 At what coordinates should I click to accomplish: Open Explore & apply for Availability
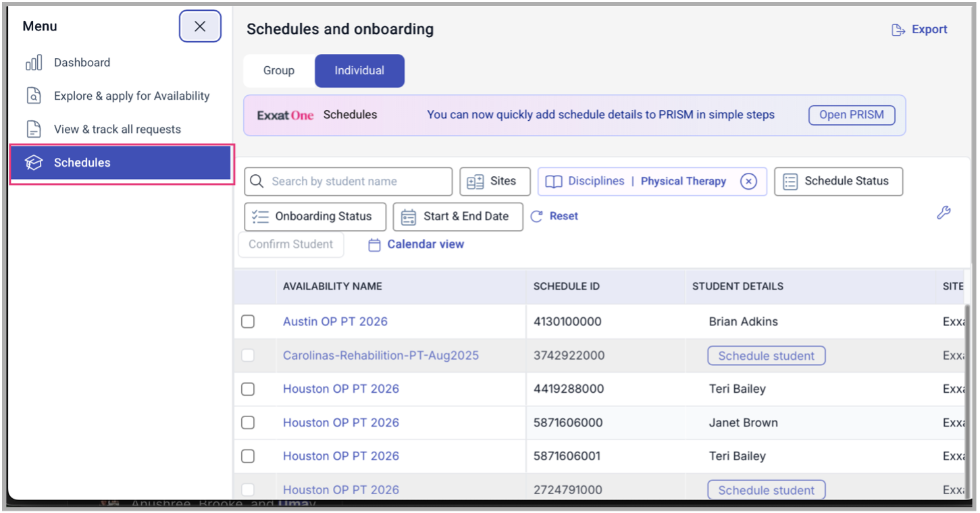131,95
